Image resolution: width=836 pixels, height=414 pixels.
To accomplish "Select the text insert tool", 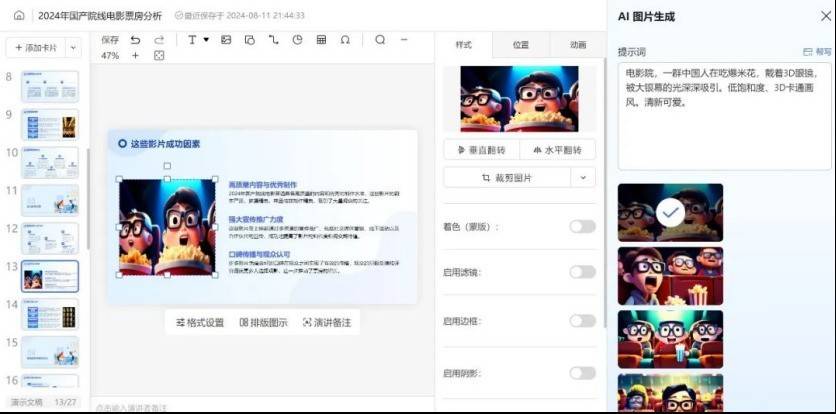I will pos(192,40).
